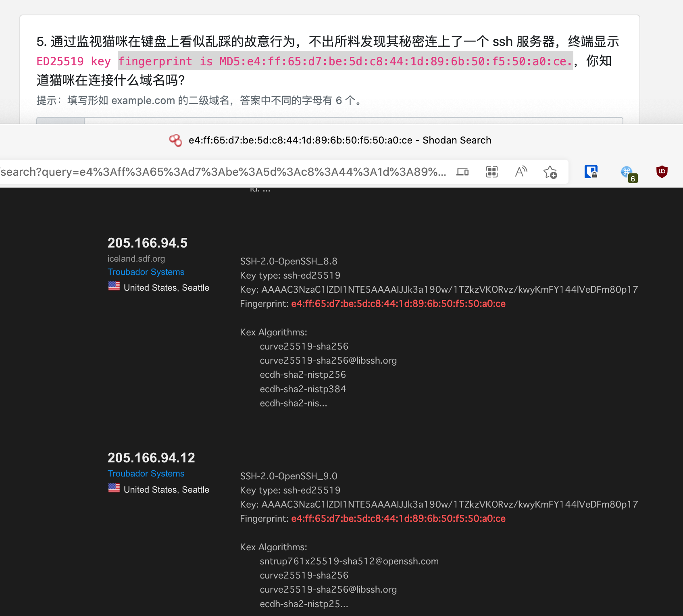
Task: Click the Shodan search URL in the address bar
Action: [x=223, y=172]
